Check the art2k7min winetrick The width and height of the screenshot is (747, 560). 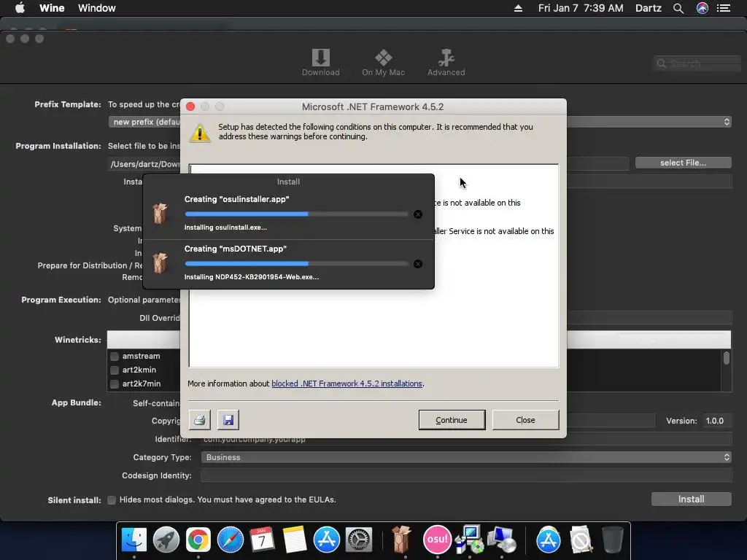tap(115, 384)
